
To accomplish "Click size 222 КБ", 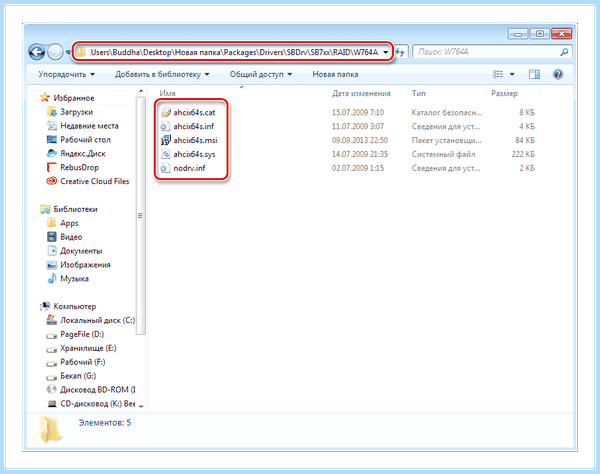I will tap(523, 154).
